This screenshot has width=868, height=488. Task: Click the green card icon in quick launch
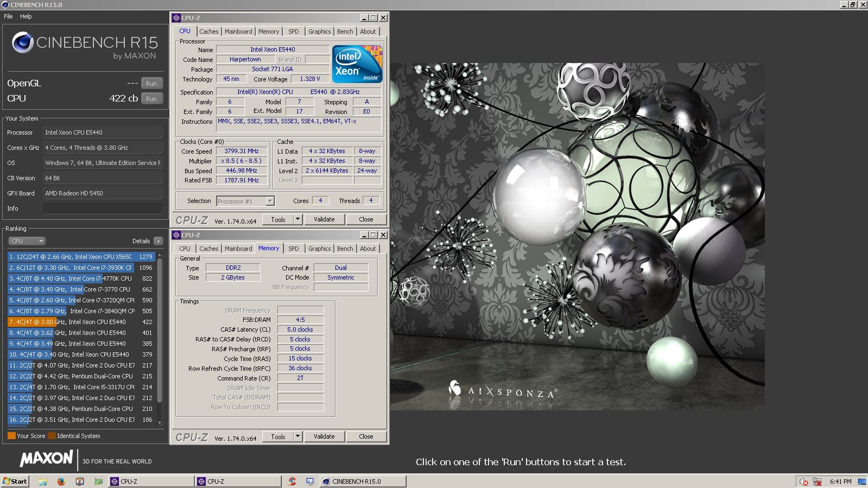pos(98,481)
